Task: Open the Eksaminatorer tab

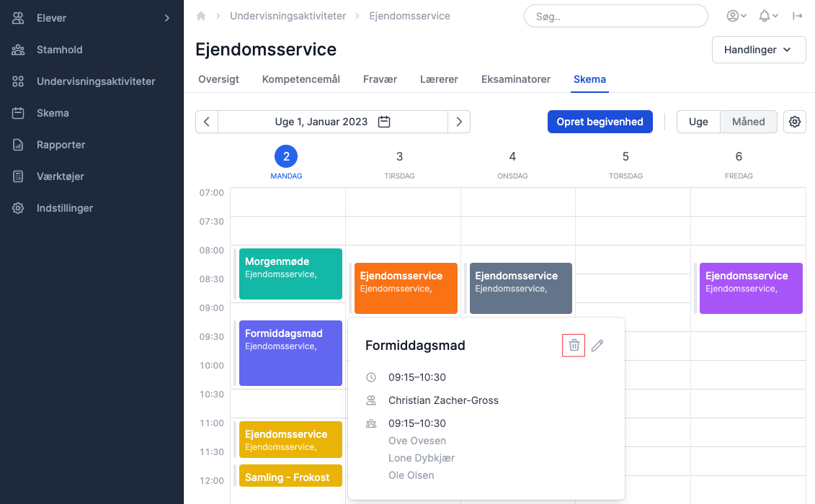Action: [516, 79]
